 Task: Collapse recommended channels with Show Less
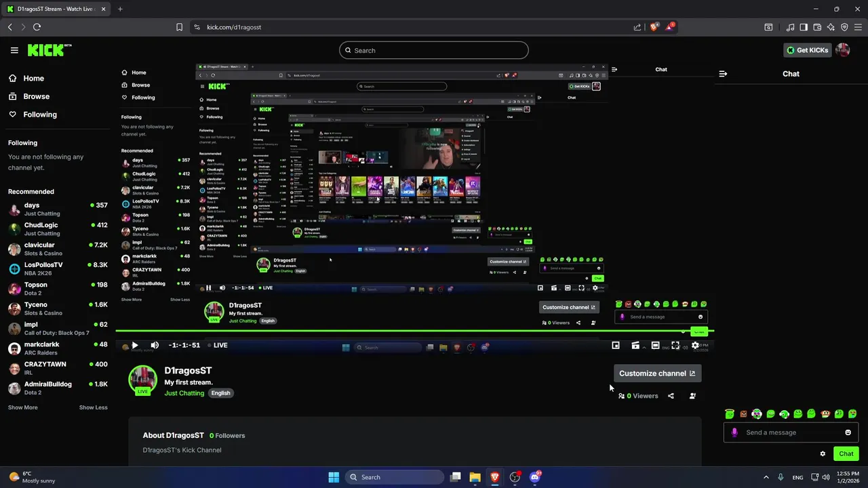94,407
